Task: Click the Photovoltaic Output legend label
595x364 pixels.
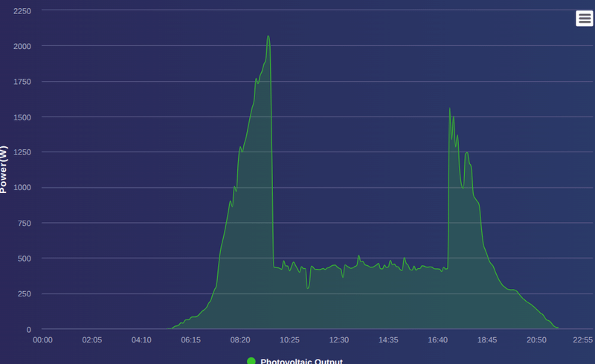Action: tap(301, 361)
